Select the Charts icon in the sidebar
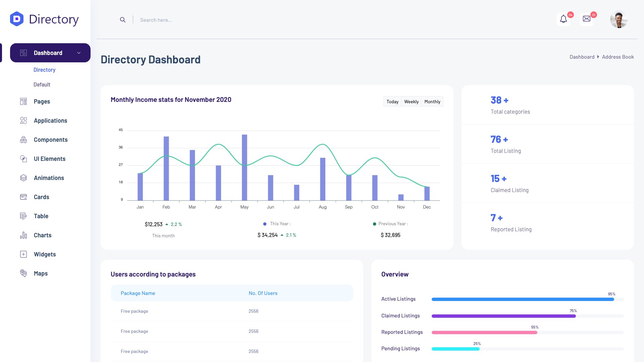Screen dimensions: 644x362 23,235
